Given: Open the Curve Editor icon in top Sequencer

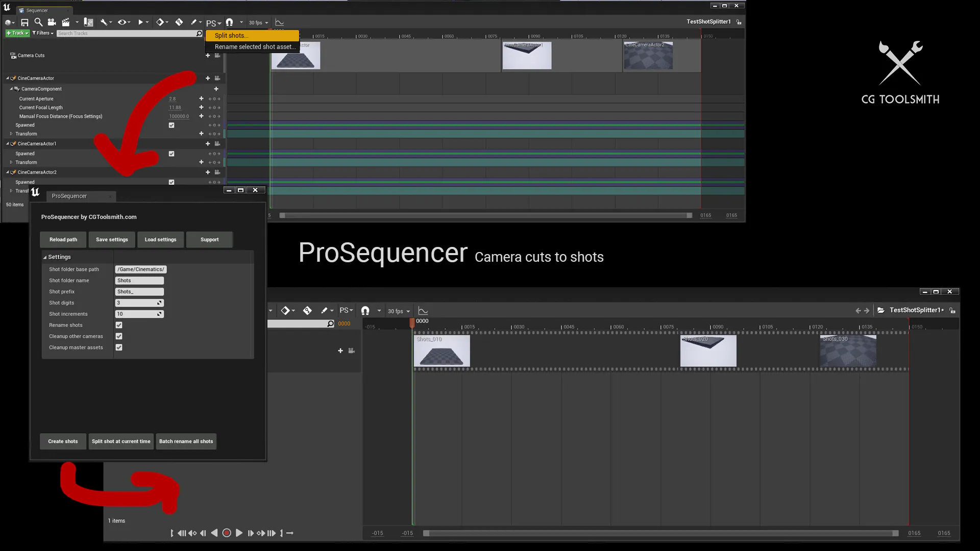Looking at the screenshot, I should click(x=279, y=22).
